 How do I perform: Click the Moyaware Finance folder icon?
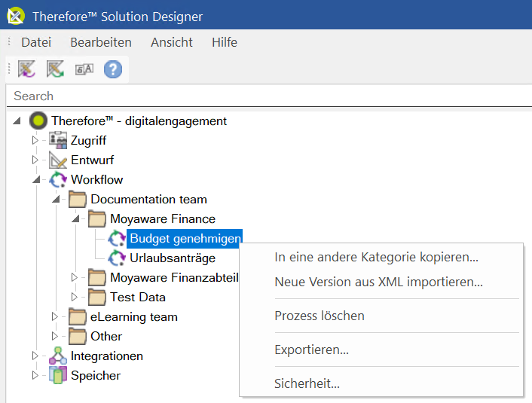tap(97, 218)
